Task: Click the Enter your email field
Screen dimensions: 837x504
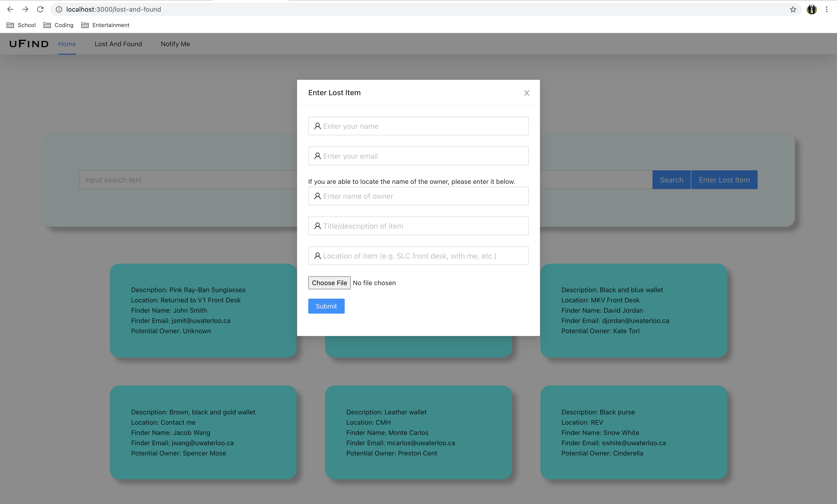Action: coord(418,156)
